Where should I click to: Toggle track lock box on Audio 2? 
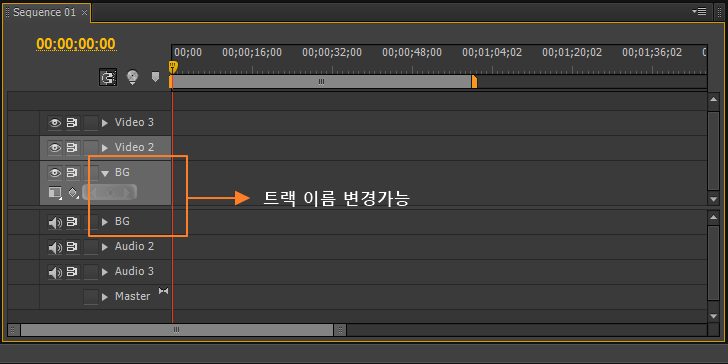91,247
